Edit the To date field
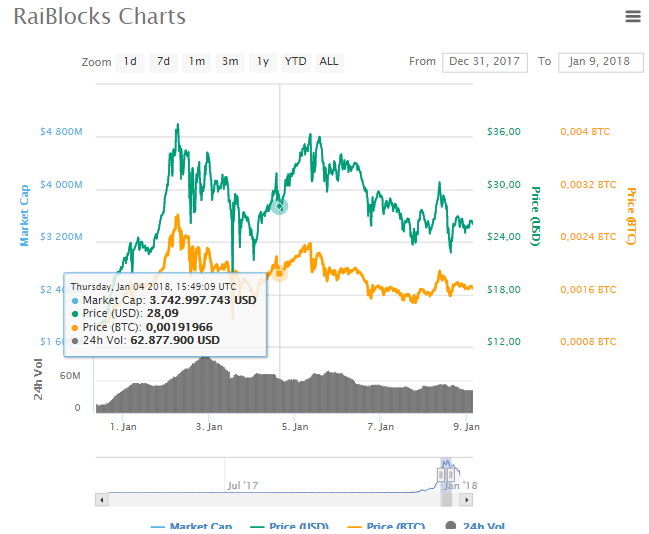 601,63
